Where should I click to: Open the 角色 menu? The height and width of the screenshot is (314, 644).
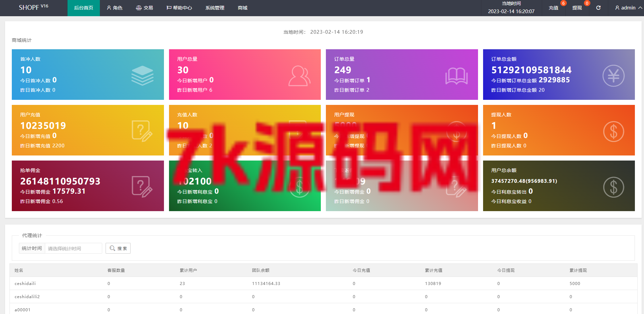click(115, 8)
